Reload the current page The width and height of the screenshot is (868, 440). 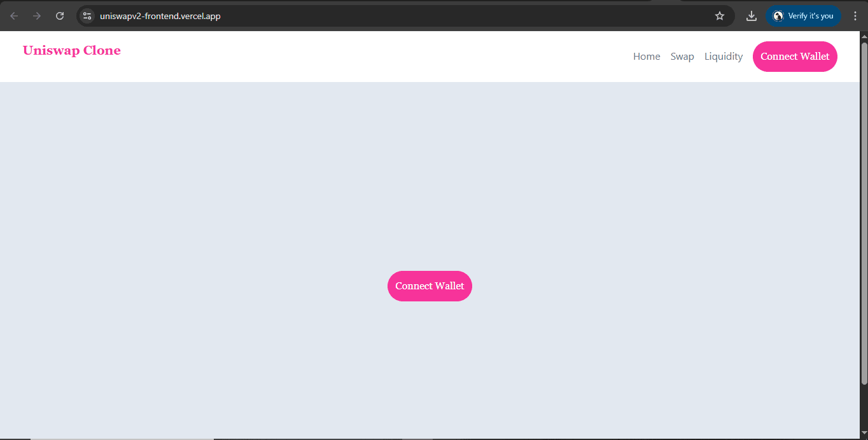(60, 16)
